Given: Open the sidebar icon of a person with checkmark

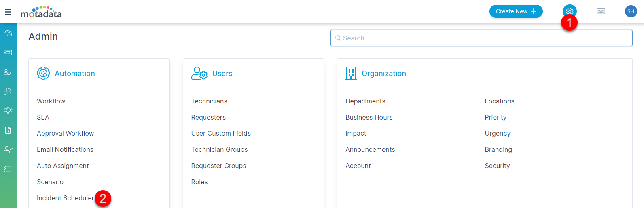Looking at the screenshot, I should pos(8,149).
